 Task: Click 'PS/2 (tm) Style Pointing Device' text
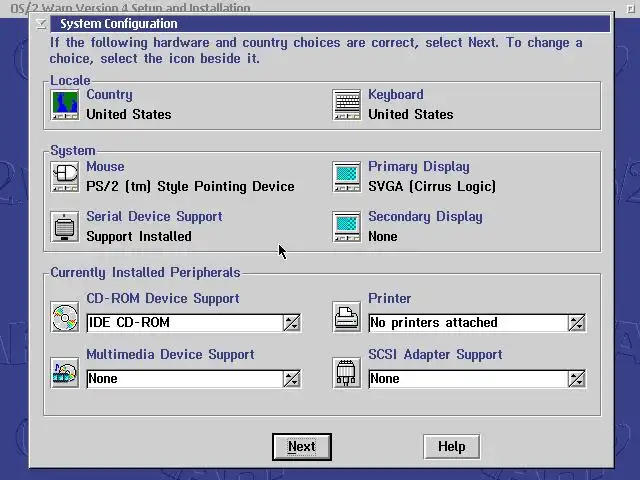pyautogui.click(x=190, y=187)
